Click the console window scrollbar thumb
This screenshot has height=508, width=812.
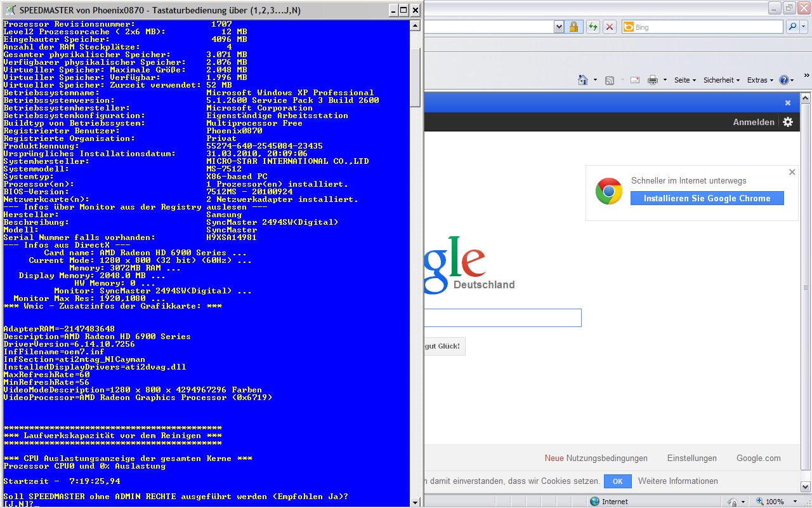(x=415, y=77)
